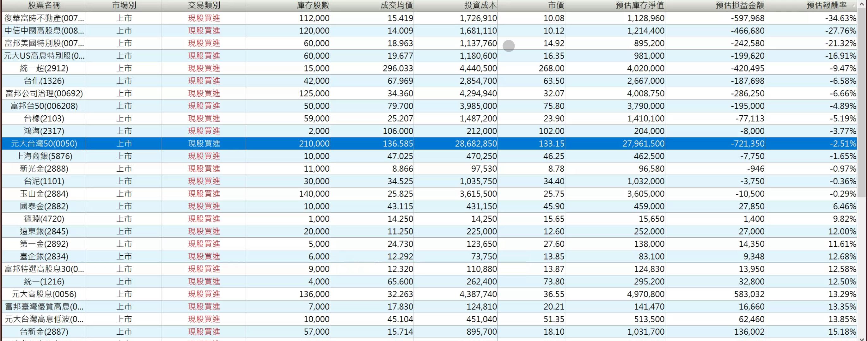The width and height of the screenshot is (868, 341).
Task: Select the 富邦特選高股息30 row
Action: 429,269
